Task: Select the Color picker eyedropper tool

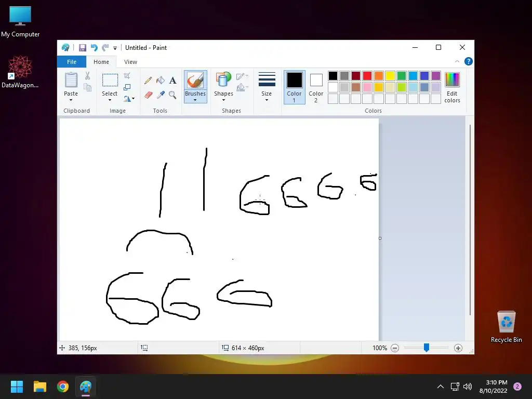Action: pyautogui.click(x=160, y=95)
